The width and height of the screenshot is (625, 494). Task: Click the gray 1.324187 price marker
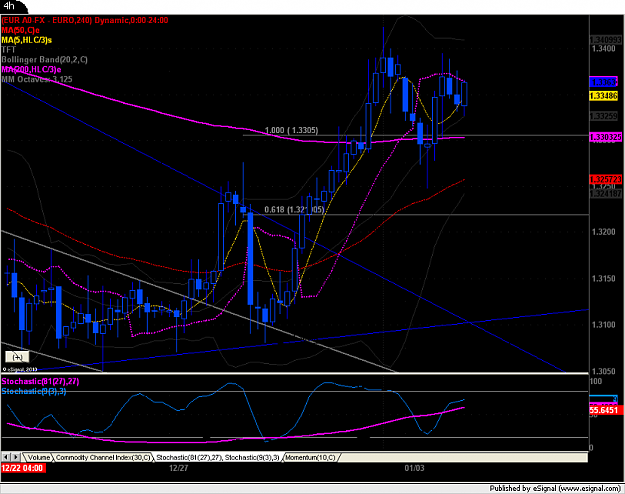[605, 194]
